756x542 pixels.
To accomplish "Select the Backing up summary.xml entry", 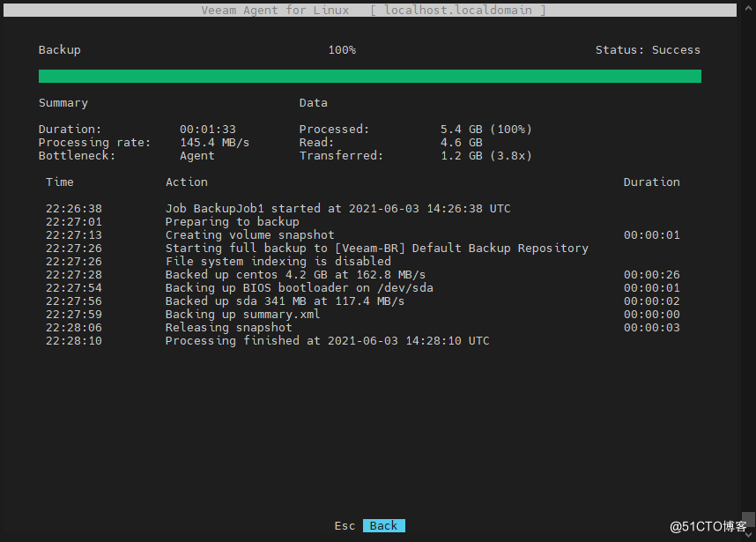I will click(x=242, y=315).
